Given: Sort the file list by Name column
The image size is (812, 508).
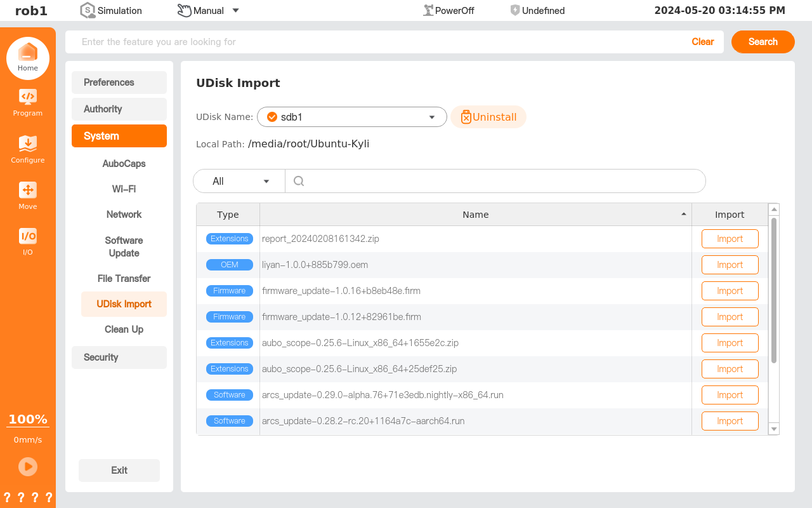Looking at the screenshot, I should (x=475, y=215).
